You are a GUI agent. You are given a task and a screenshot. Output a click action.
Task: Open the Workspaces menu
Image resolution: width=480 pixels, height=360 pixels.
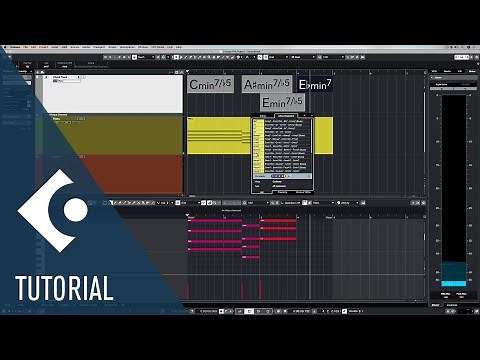click(x=127, y=47)
